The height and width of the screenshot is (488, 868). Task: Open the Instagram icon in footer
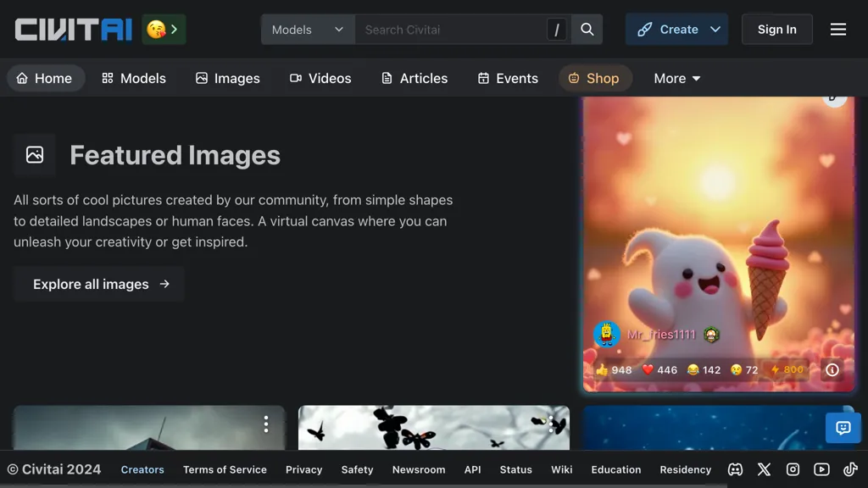click(793, 469)
